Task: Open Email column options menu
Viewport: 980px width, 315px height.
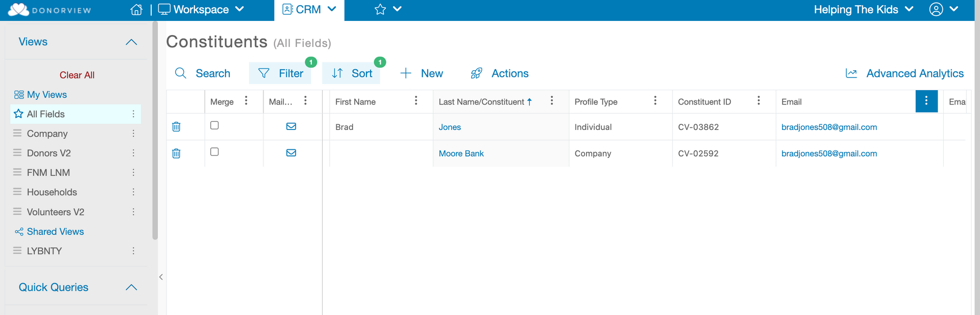Action: coord(926,101)
